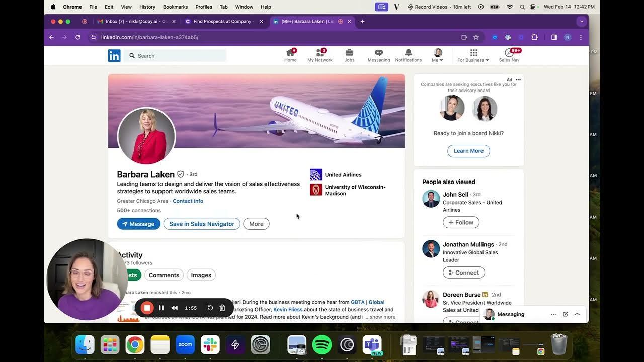Open Sales Nav compass icon
Image resolution: width=644 pixels, height=362 pixels.
click(x=509, y=55)
